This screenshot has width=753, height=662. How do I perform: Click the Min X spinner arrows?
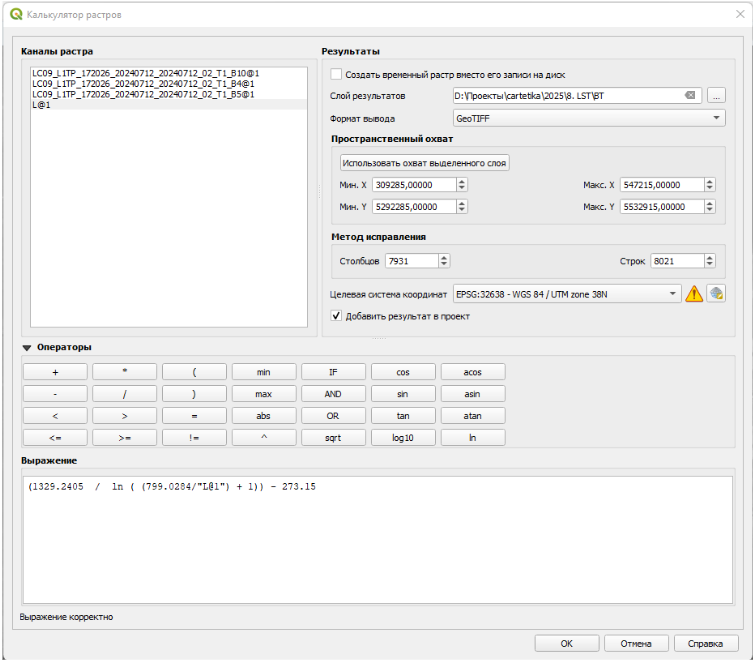pos(462,185)
